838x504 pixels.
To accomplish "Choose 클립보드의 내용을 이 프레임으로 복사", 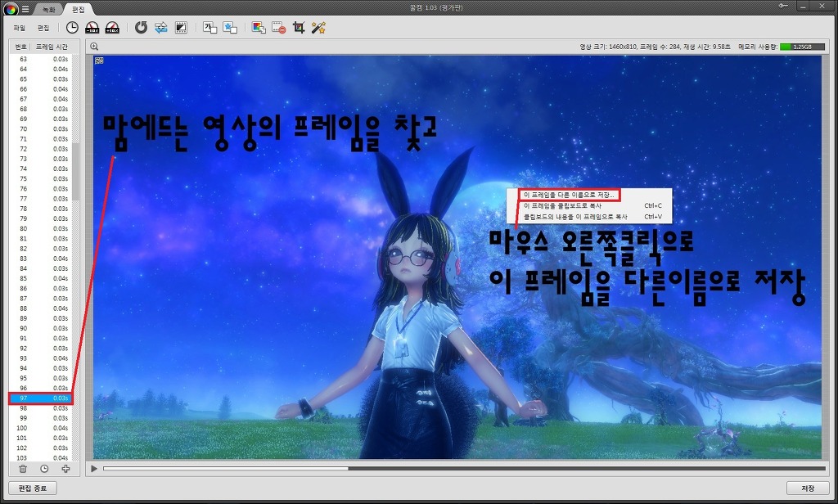I will 589,217.
